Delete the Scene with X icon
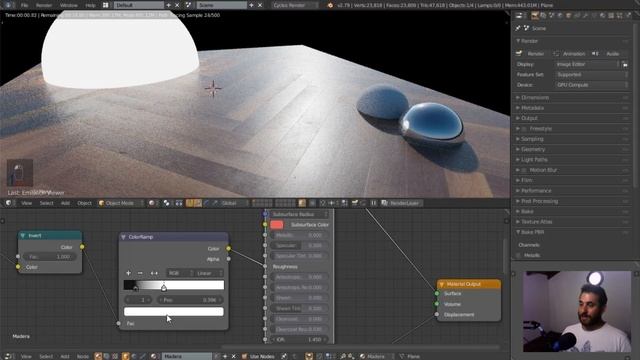 (x=260, y=5)
